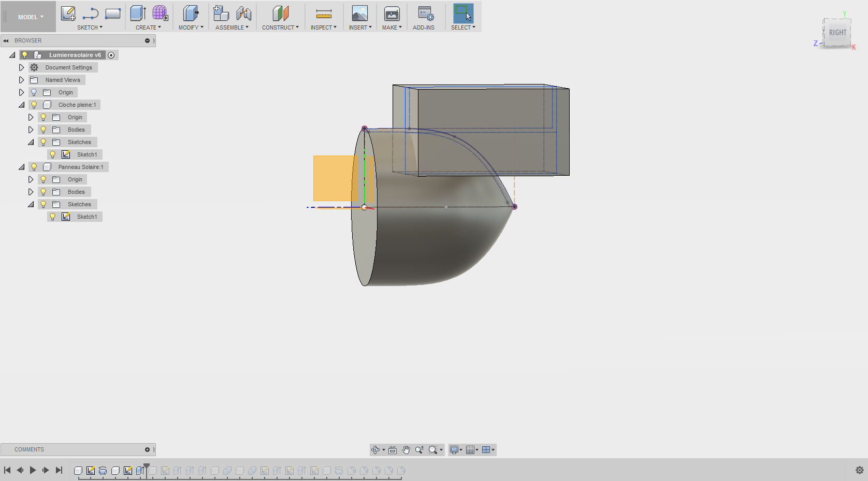Toggle visibility of Sketches under Panneau Solaire
The width and height of the screenshot is (868, 481).
coord(43,204)
